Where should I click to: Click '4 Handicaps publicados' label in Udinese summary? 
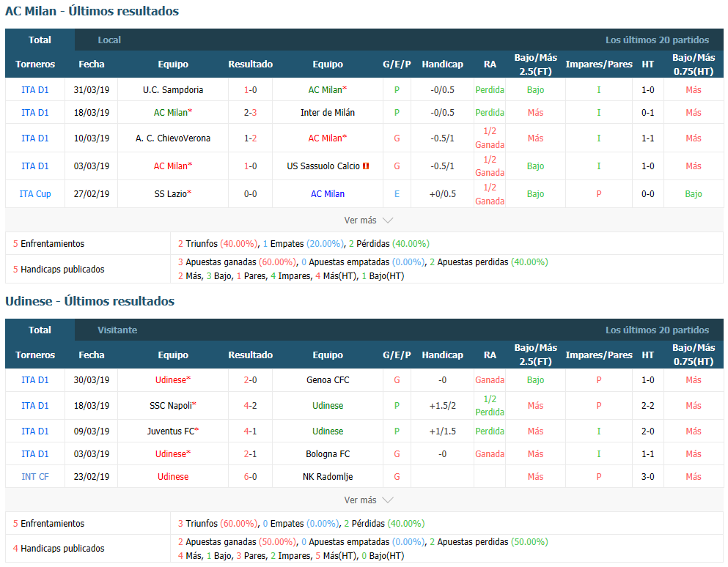click(59, 549)
